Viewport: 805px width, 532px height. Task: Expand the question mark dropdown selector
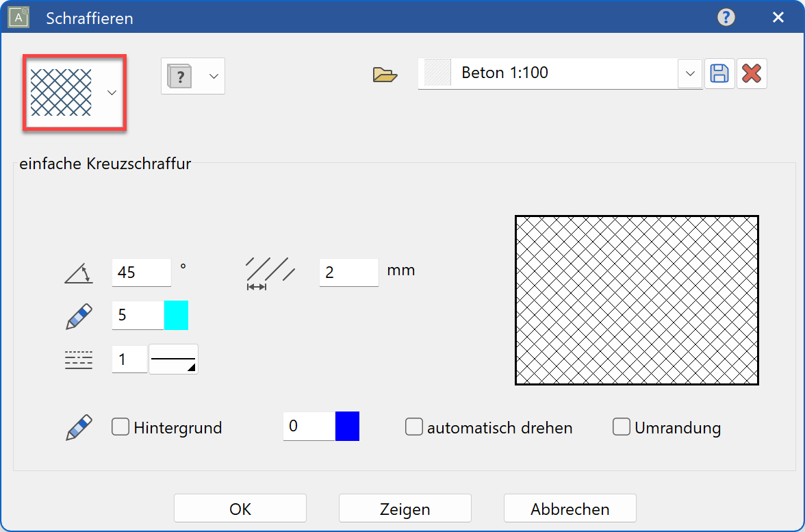[212, 76]
